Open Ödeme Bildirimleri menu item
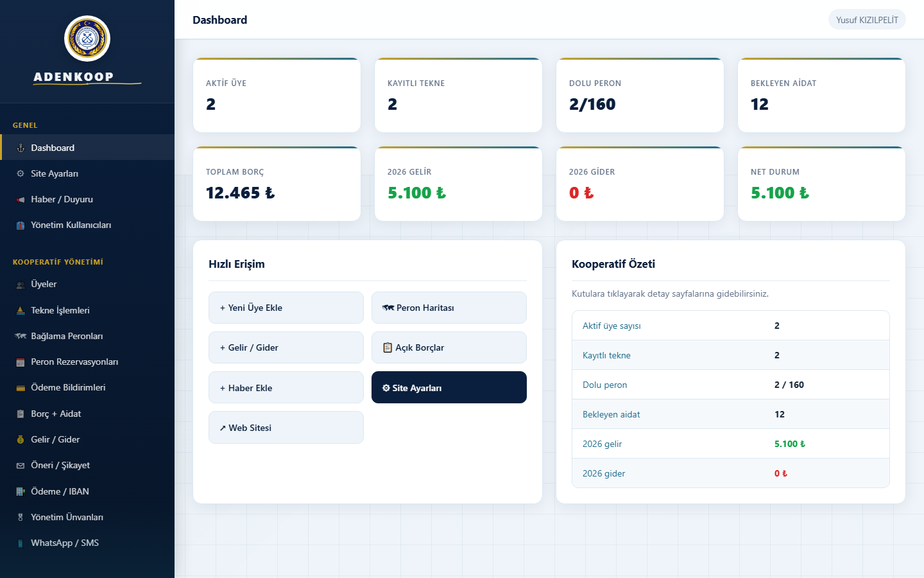The width and height of the screenshot is (924, 578). click(x=87, y=387)
